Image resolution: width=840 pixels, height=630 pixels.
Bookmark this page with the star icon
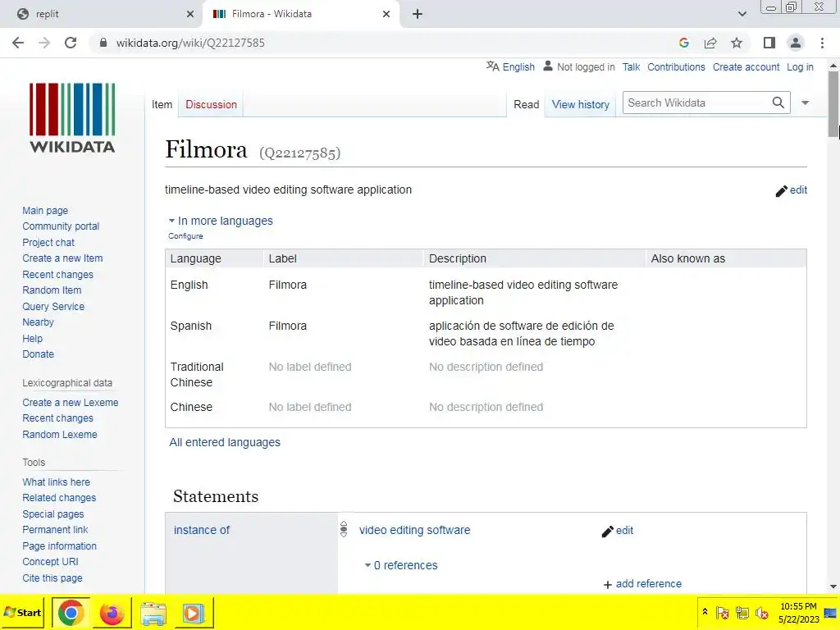tap(737, 43)
